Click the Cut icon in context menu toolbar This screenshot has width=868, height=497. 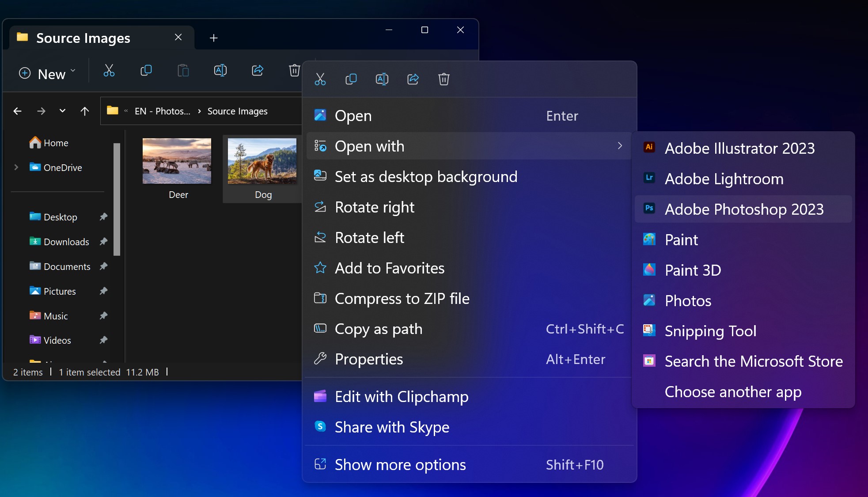click(x=321, y=79)
